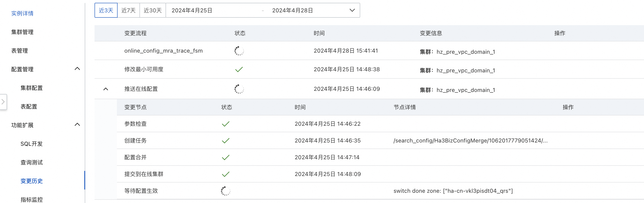The height and width of the screenshot is (203, 644).
Task: Click success checkmark next to 创建任务
Action: coord(226,141)
